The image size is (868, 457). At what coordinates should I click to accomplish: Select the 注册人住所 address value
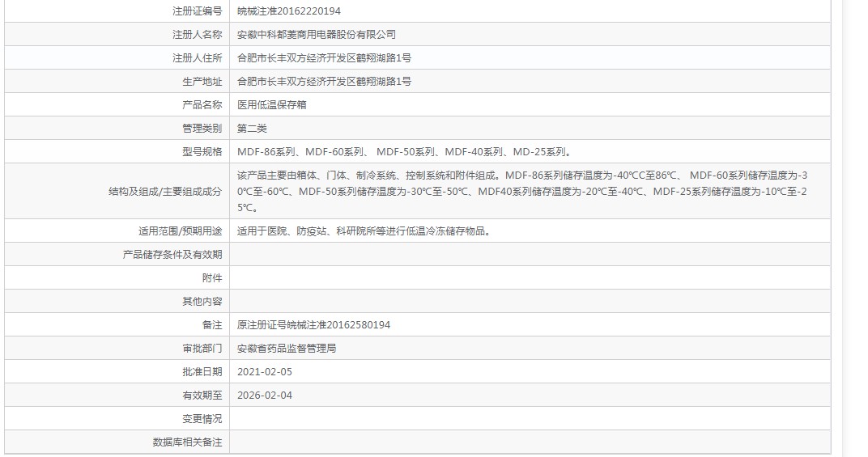click(324, 58)
